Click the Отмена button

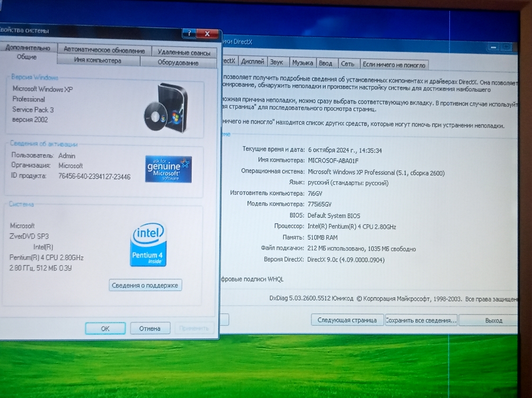pos(149,329)
